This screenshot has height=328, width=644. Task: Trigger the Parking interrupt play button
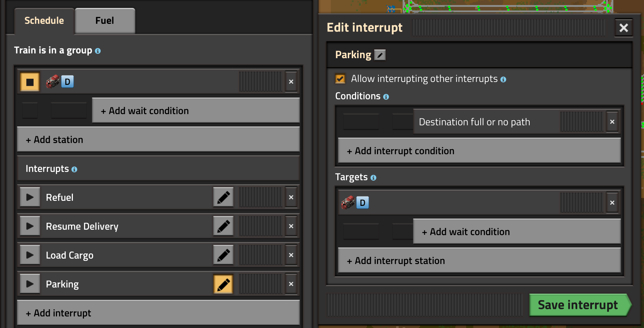pos(30,284)
